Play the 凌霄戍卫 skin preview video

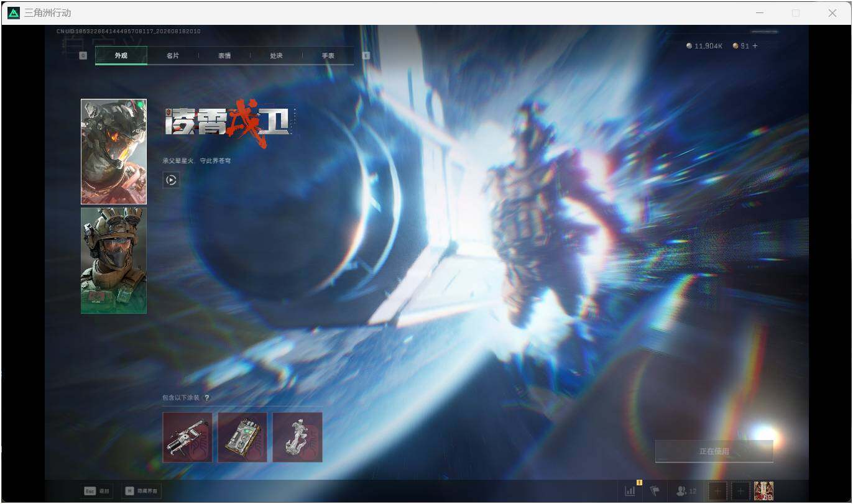pyautogui.click(x=171, y=180)
